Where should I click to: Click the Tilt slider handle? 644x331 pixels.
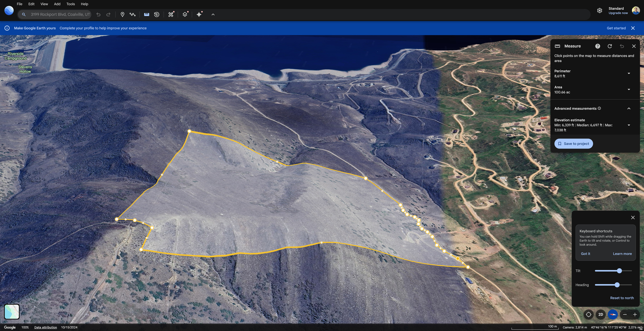coord(619,271)
